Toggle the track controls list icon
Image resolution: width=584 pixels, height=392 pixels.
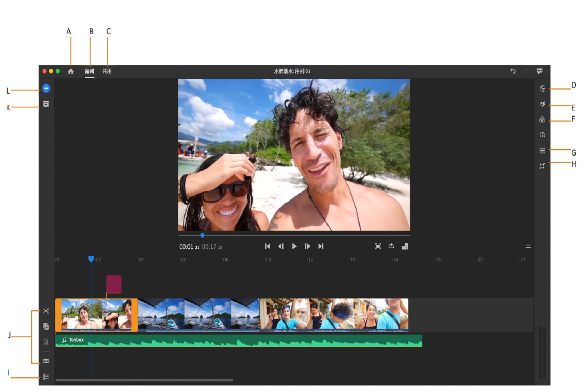coord(46,377)
